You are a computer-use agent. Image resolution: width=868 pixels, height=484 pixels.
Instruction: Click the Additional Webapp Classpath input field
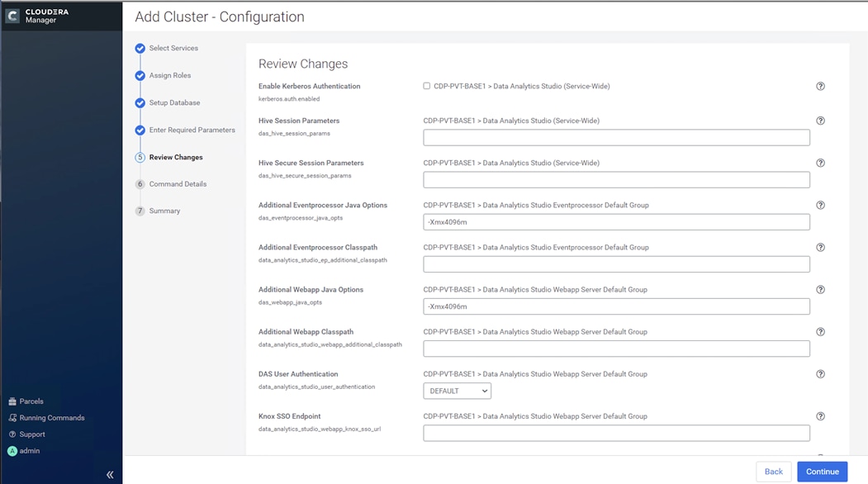(616, 349)
